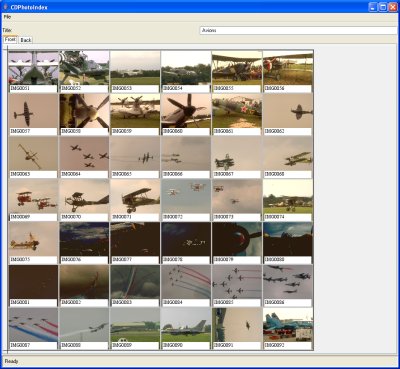The height and width of the screenshot is (369, 400).
Task: Select the thumbnail above caption IMG0070
Action: (x=84, y=196)
